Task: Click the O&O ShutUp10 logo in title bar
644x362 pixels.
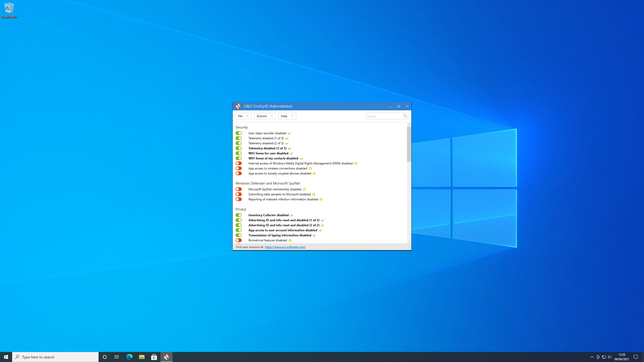Action: (238, 106)
